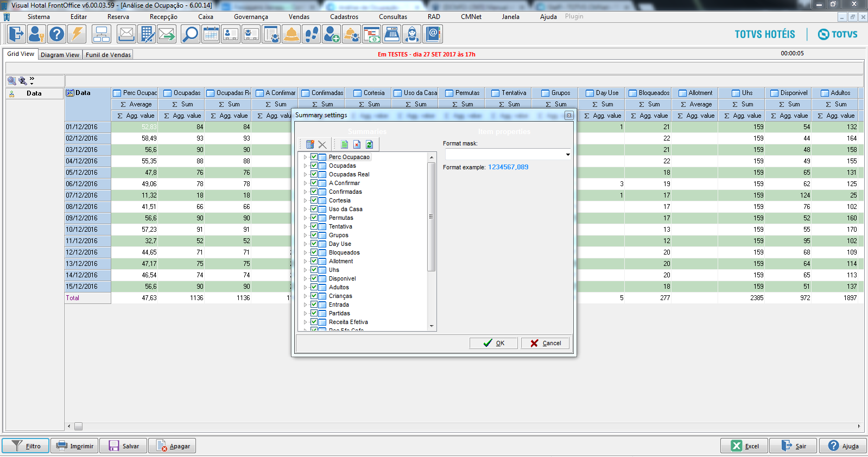868x457 pixels.
Task: Expand the Uhs tree node
Action: pos(305,270)
